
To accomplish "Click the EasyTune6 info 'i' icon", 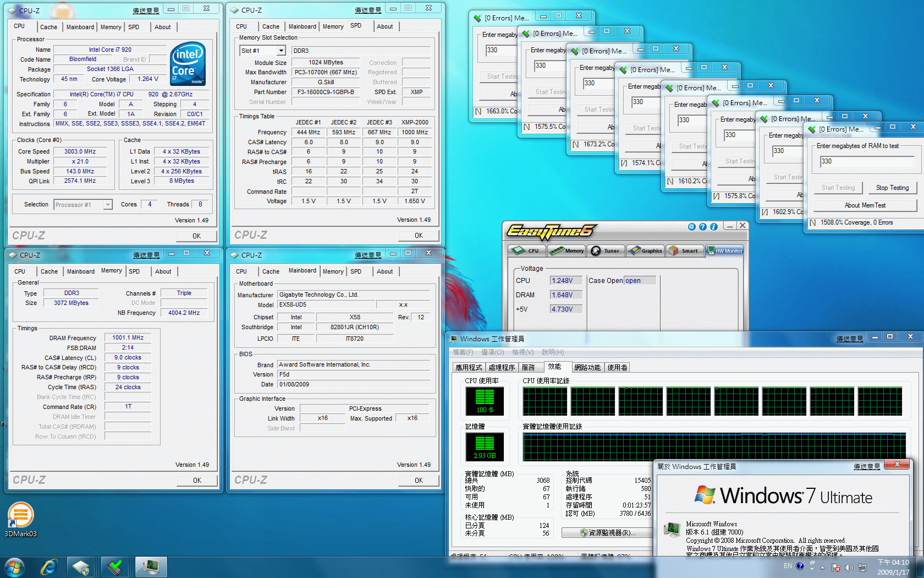I will [x=713, y=227].
